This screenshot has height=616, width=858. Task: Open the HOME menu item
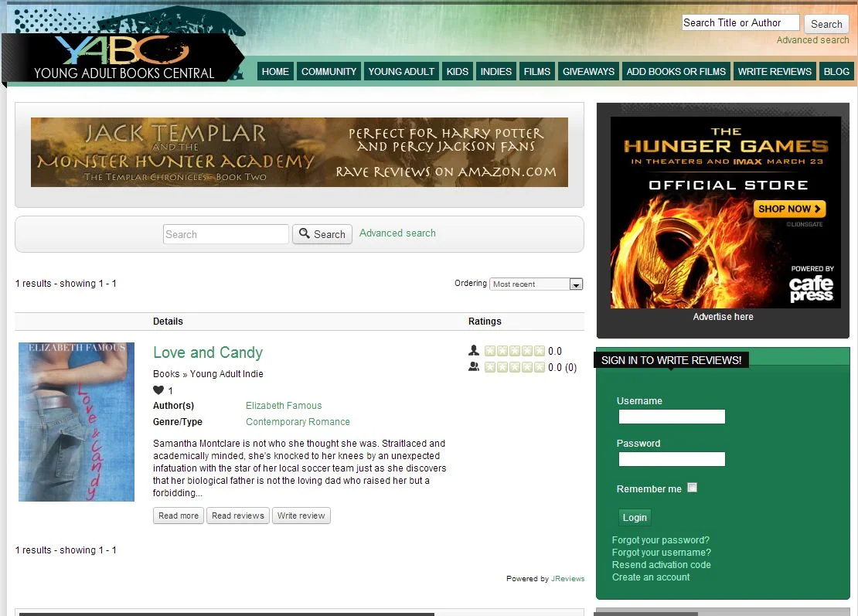click(275, 72)
